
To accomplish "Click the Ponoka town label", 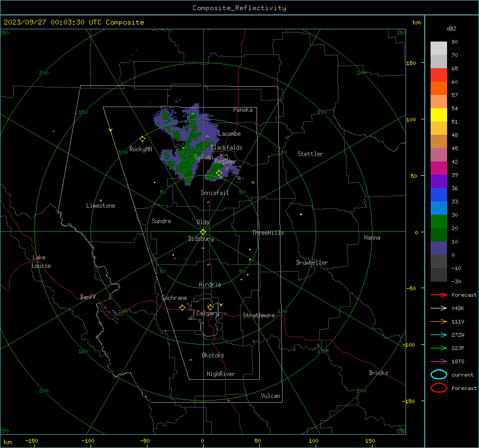I will (x=243, y=110).
